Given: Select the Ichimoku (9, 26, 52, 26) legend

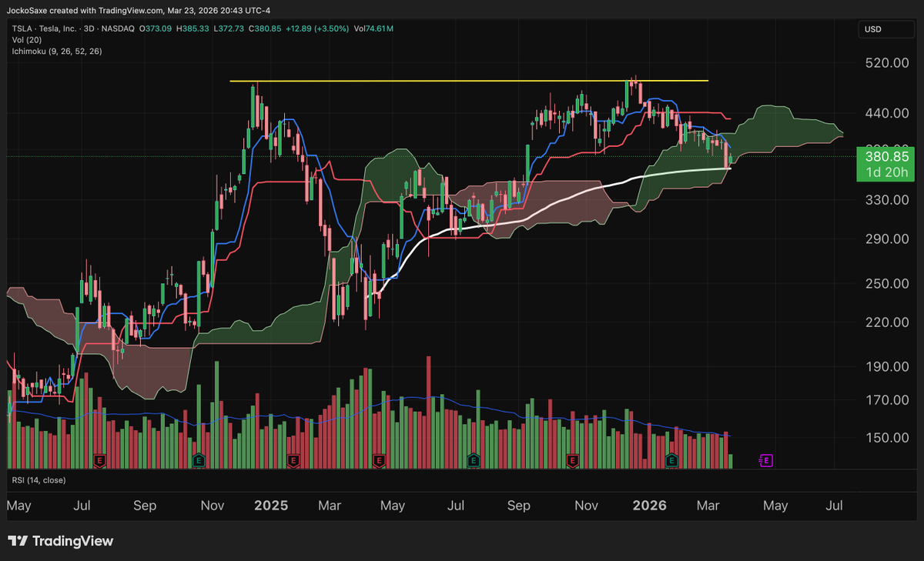Looking at the screenshot, I should click(56, 51).
